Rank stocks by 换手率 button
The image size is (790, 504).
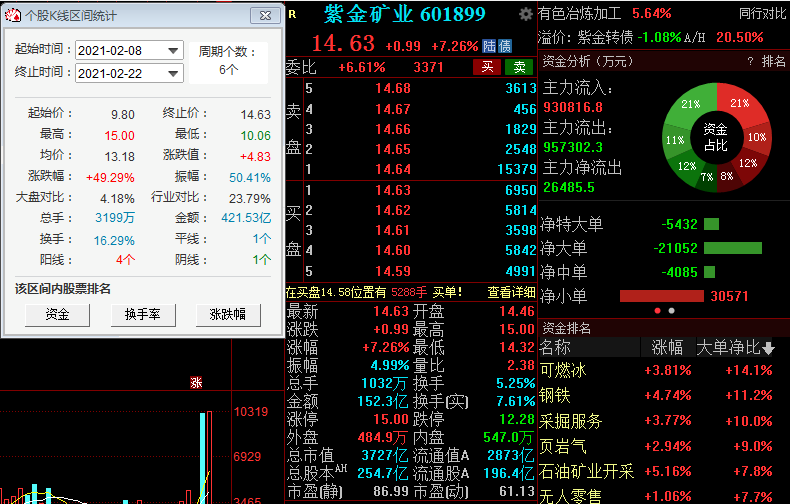(x=143, y=314)
